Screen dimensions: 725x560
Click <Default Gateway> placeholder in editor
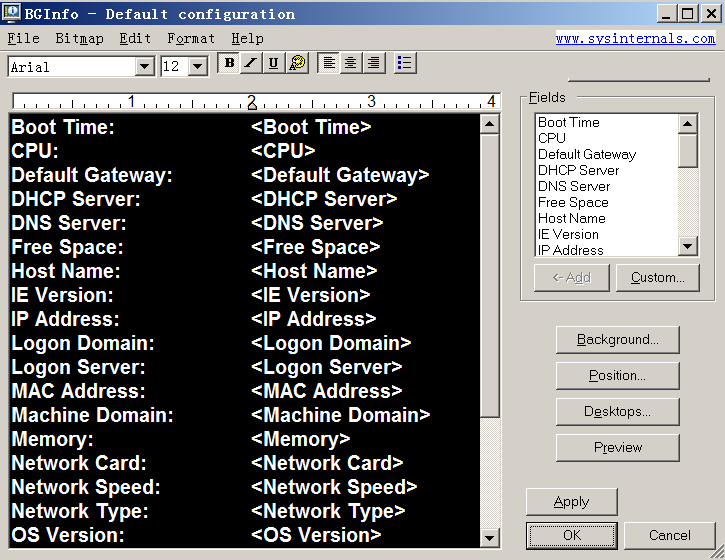point(340,175)
